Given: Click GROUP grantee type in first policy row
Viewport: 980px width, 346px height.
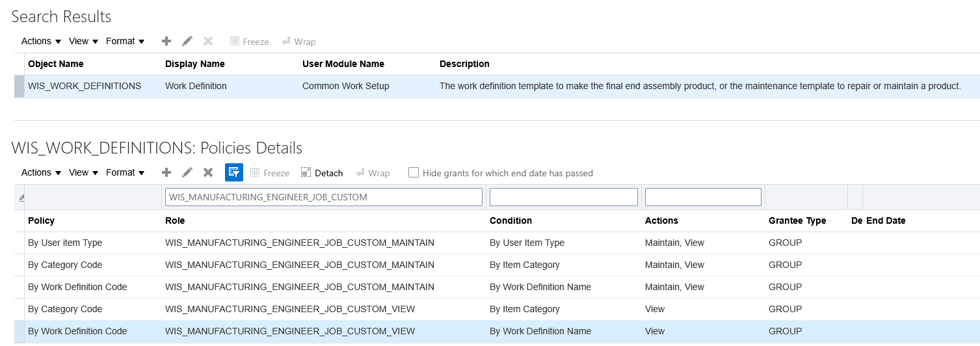Looking at the screenshot, I should point(785,243).
